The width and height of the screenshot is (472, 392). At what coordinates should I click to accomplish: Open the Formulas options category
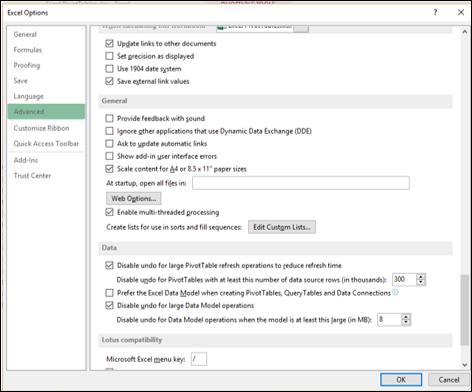[28, 50]
